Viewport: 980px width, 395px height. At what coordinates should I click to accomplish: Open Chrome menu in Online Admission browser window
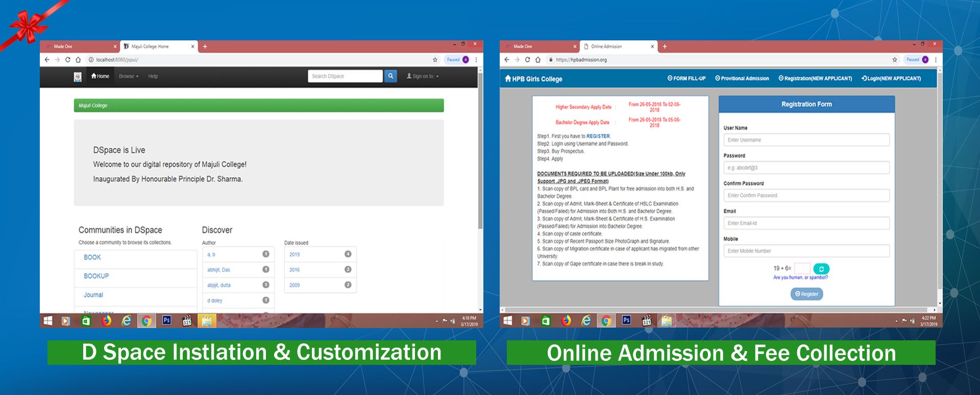pos(936,60)
